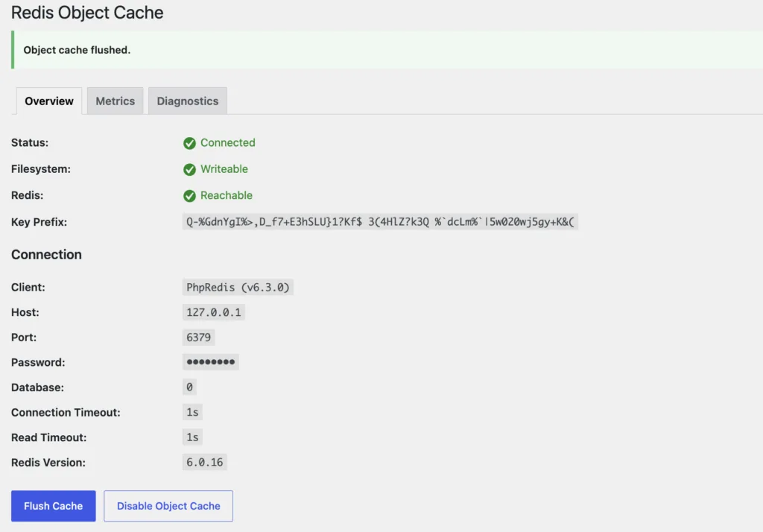763x532 pixels.
Task: Click the Client: label
Action: (28, 287)
